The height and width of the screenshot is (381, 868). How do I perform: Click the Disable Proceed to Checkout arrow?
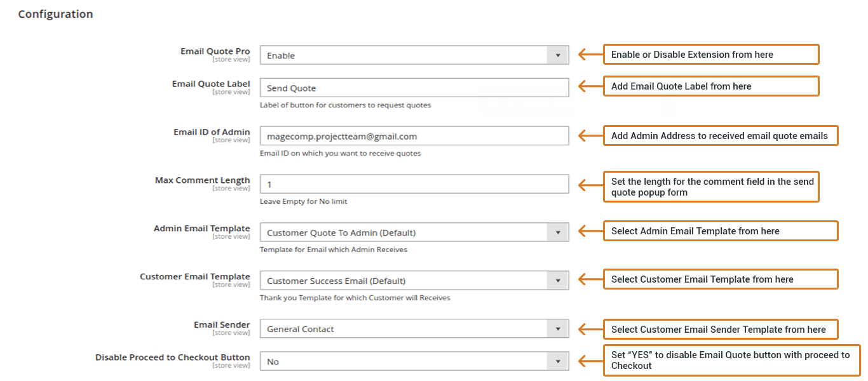(558, 361)
